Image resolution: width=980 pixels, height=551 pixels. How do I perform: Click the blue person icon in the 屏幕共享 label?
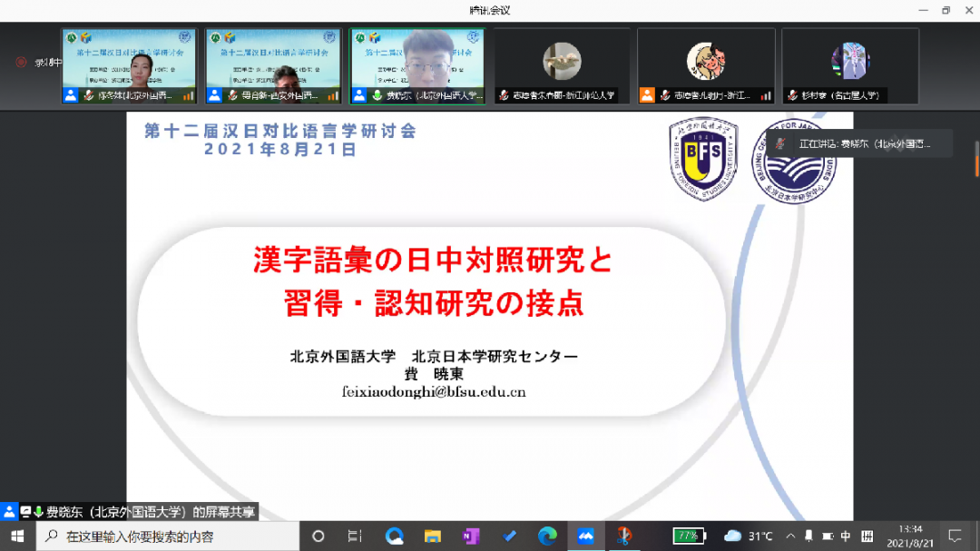coord(9,512)
